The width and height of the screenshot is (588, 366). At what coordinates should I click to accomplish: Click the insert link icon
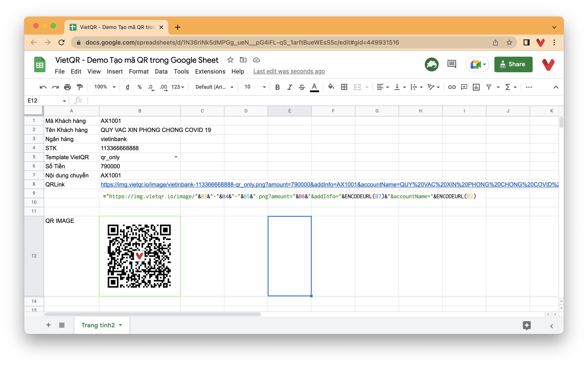(x=452, y=87)
